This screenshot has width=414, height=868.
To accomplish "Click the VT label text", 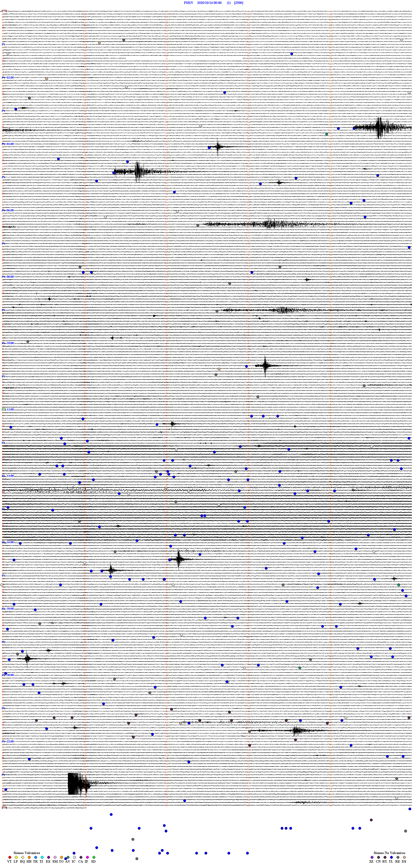I will point(9,861).
